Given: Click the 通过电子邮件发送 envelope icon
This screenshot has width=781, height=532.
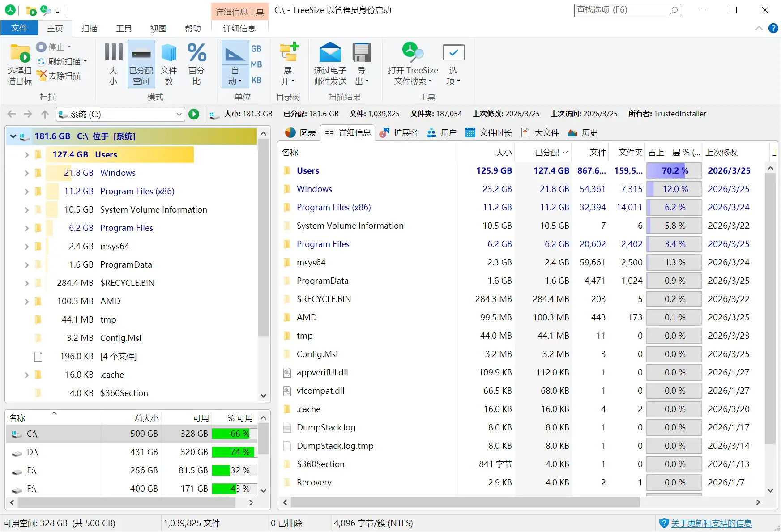Looking at the screenshot, I should coord(330,53).
